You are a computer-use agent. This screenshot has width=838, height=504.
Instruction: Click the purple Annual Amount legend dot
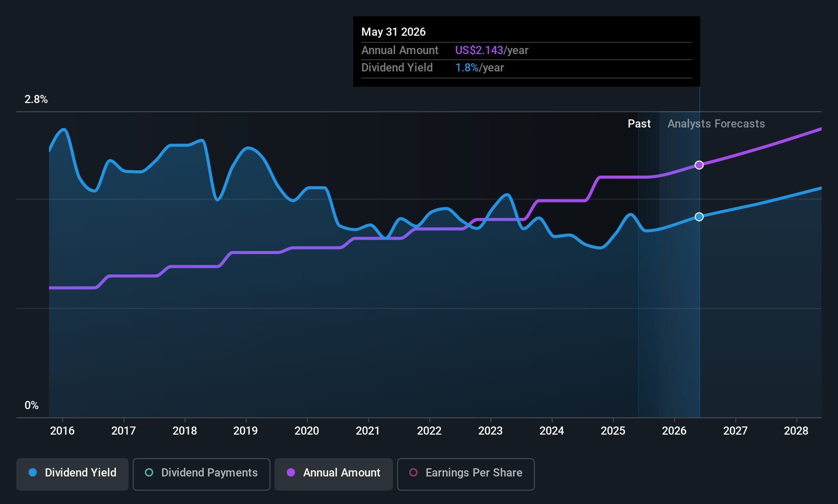(291, 473)
